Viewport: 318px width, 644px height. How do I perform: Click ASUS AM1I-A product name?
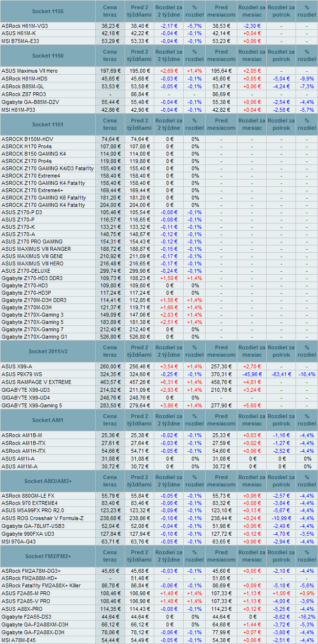click(x=18, y=459)
